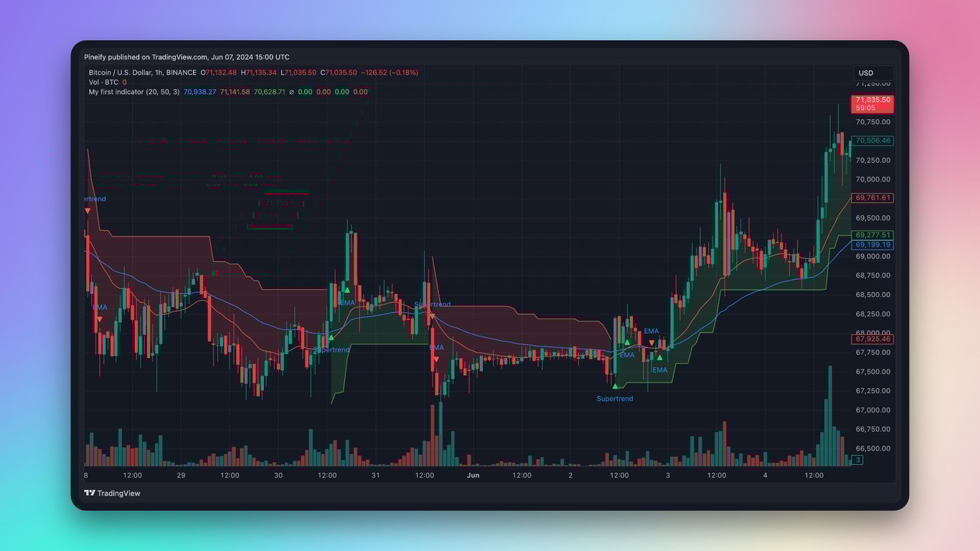
Task: Click the green 70,506.46 price axis label
Action: tap(872, 141)
